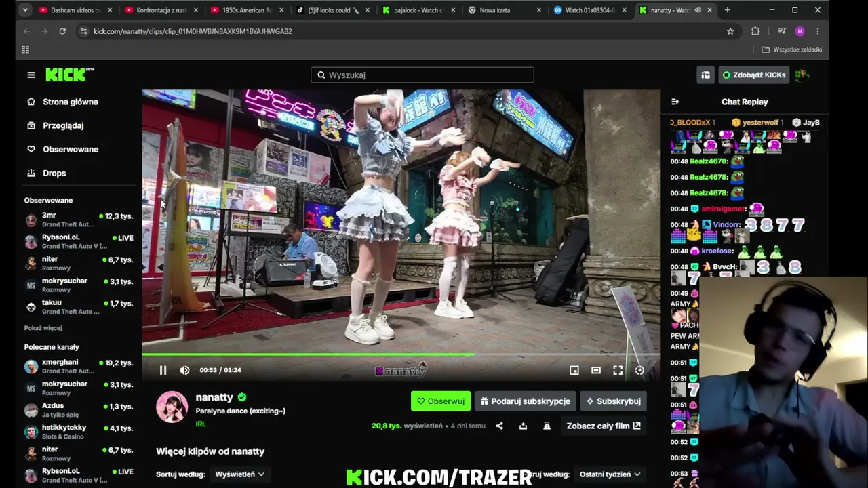The image size is (868, 488).
Task: Follow nanatty with the Obserwuj button
Action: point(441,401)
